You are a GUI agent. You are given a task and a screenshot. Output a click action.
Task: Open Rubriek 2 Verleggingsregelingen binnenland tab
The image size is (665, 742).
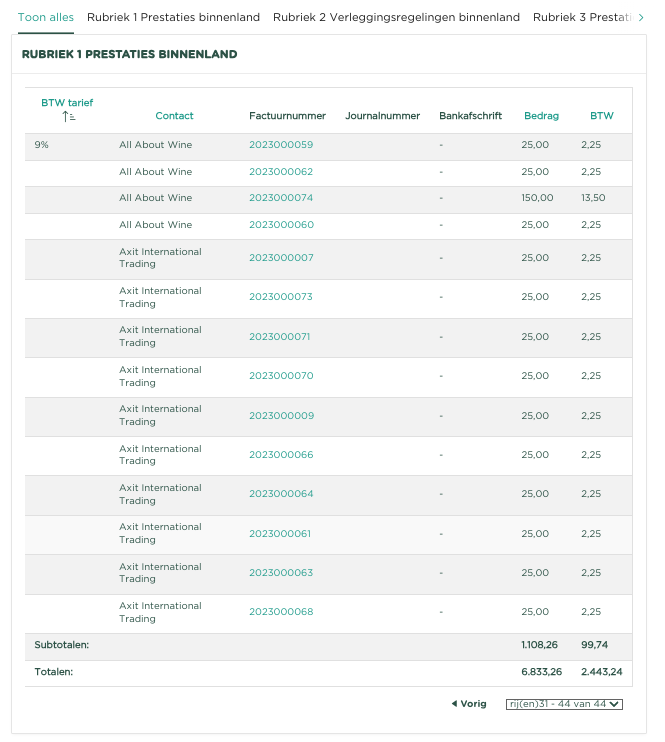pyautogui.click(x=396, y=17)
